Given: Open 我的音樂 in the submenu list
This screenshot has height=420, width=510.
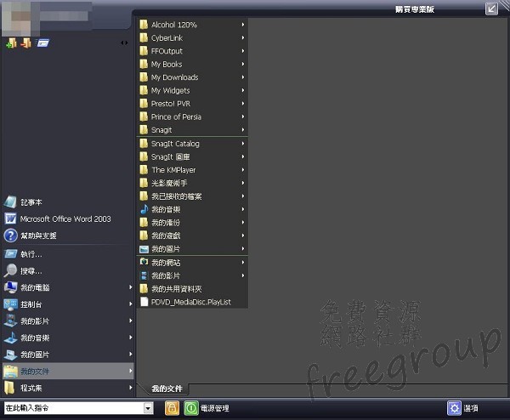Looking at the screenshot, I should (192, 209).
